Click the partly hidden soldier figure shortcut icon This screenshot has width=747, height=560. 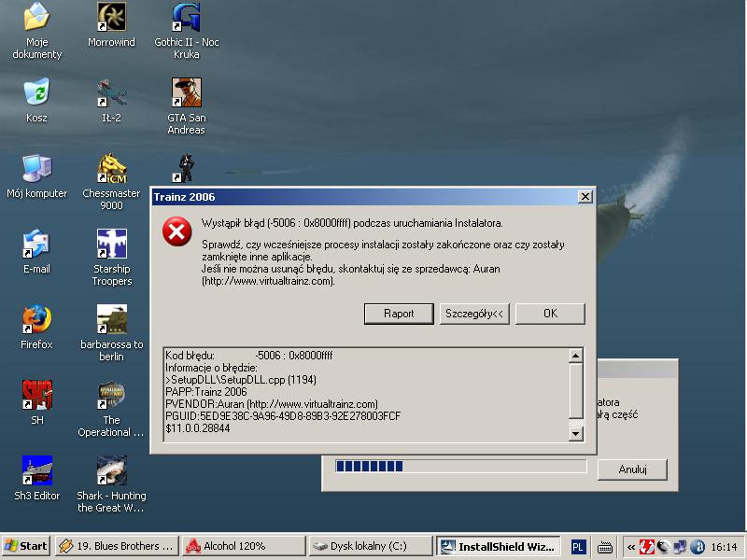186,169
